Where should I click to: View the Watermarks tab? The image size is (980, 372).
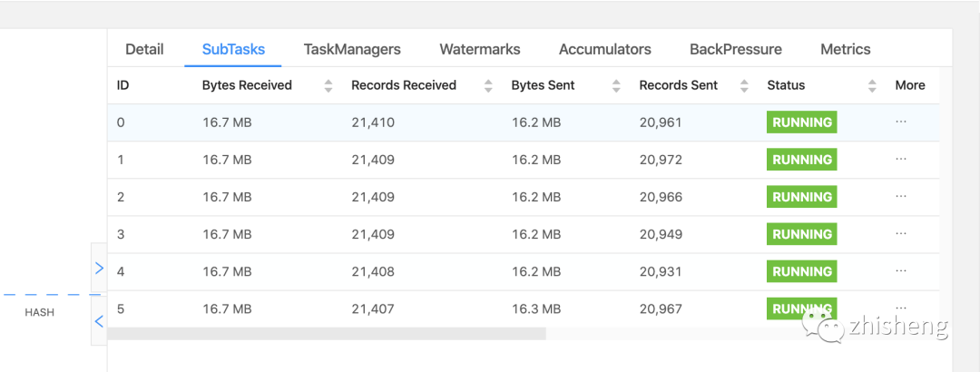pos(480,50)
